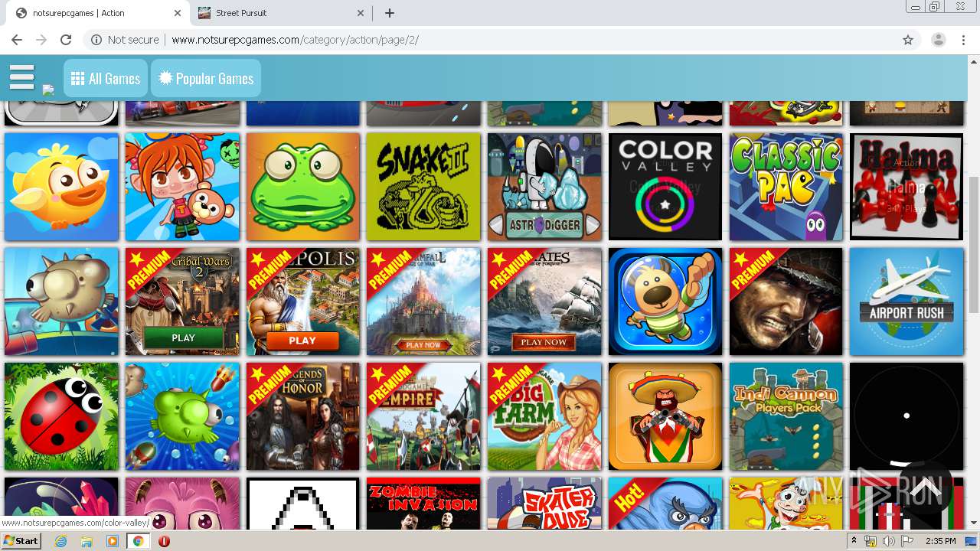Open File Explorer from the taskbar
The image size is (980, 551).
(x=87, y=541)
